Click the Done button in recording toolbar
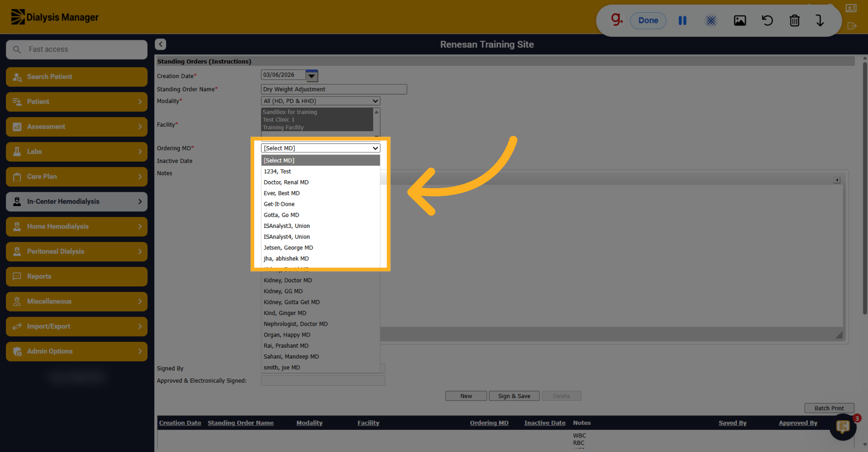868x452 pixels. (x=648, y=21)
